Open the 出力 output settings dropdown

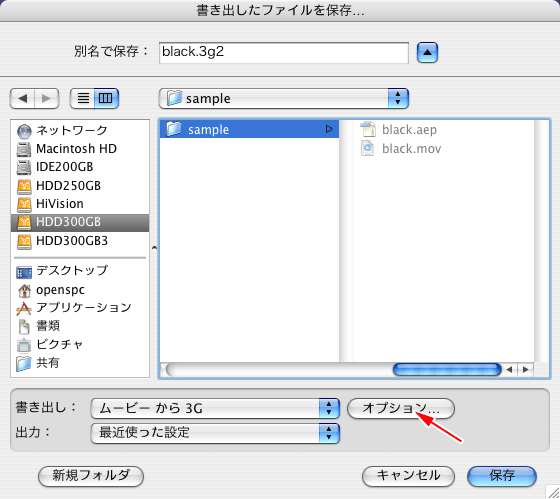point(215,433)
